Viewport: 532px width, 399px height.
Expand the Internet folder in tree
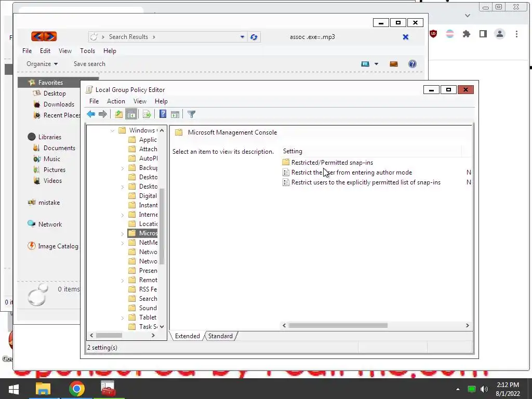point(123,215)
